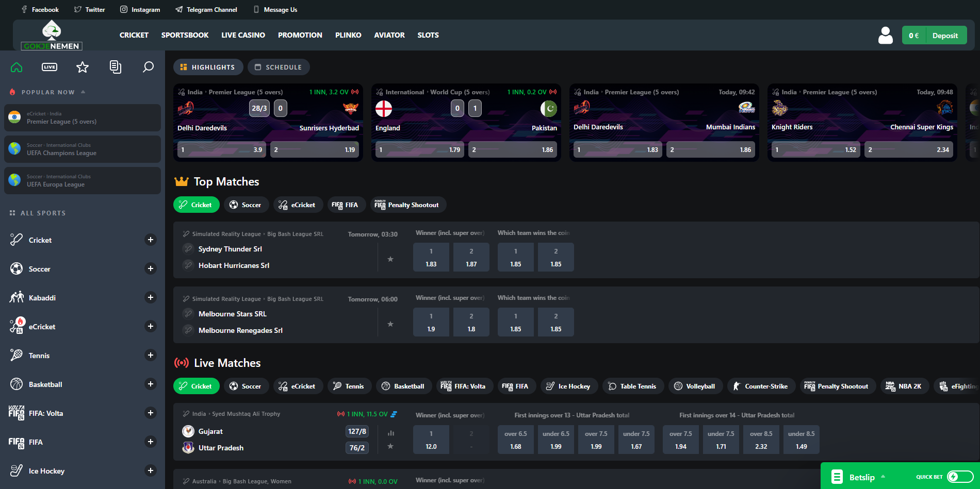Favorite the Melbourne Stars SRL match star
Image resolution: width=980 pixels, height=489 pixels.
pyautogui.click(x=390, y=324)
